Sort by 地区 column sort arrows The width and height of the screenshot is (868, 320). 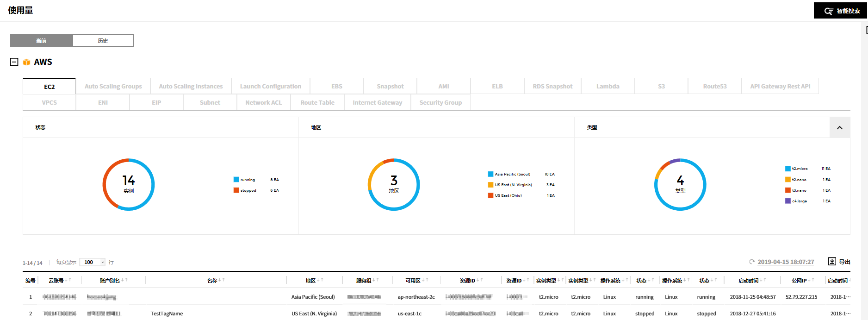[x=320, y=280]
